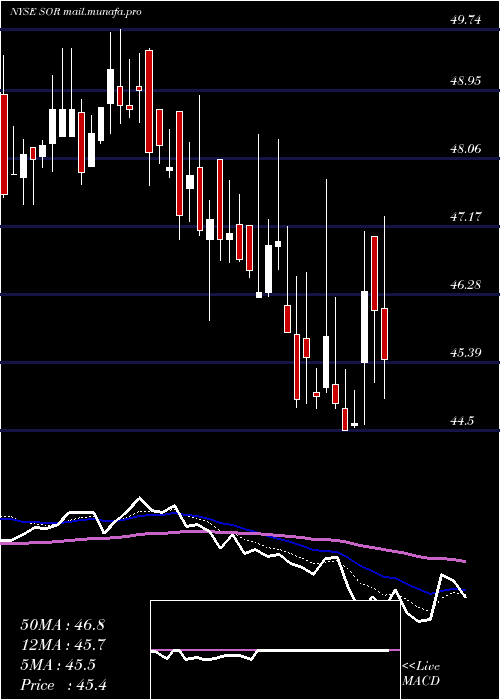The height and width of the screenshot is (700, 500).
Task: Click the '50MA : 46.8' readout
Action: [x=62, y=625]
